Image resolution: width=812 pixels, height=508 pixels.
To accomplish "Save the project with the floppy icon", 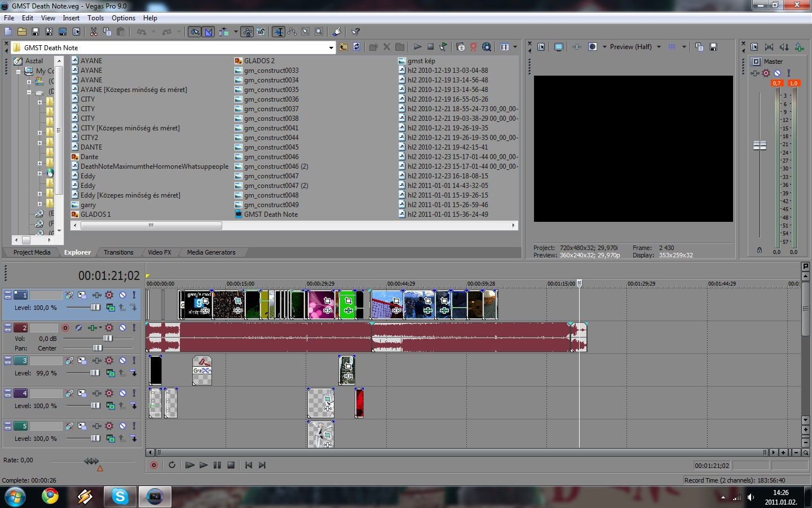I will pyautogui.click(x=36, y=32).
